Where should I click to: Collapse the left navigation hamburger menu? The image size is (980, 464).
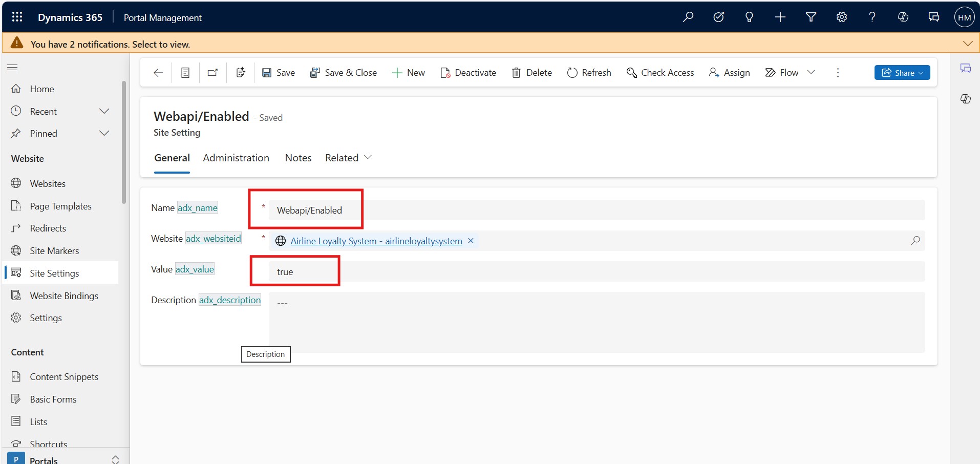pos(13,67)
